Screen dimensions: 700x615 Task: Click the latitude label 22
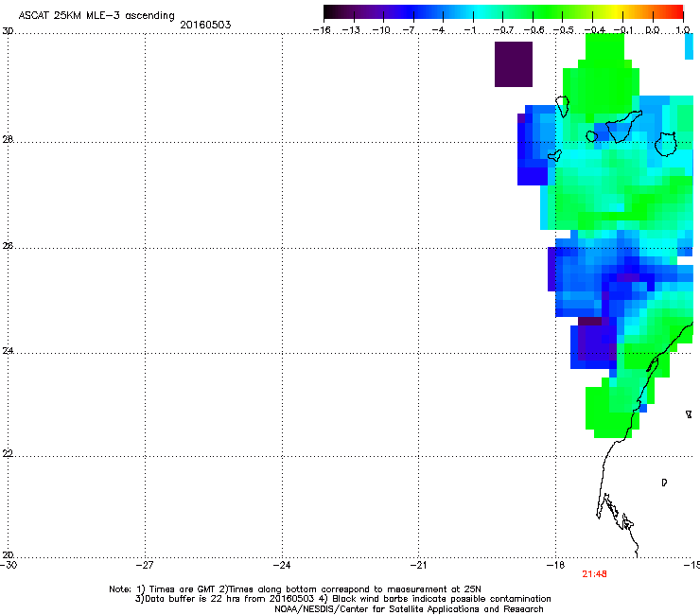pos(8,453)
